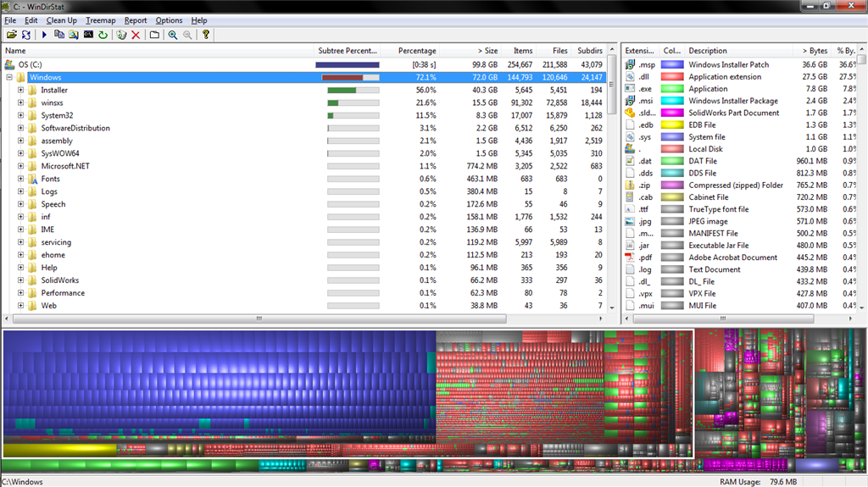Sort by the Subtree Percentage column header
Viewport: 868px width, 487px height.
(x=347, y=50)
